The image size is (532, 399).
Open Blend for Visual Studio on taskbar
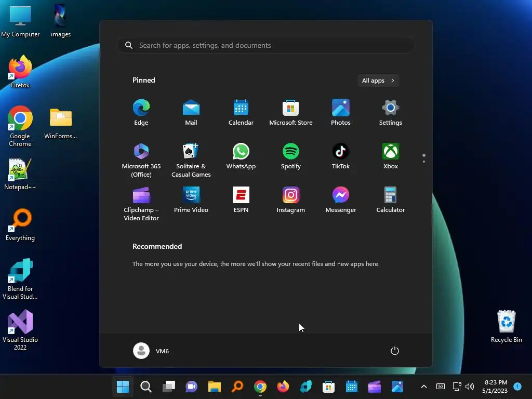click(x=305, y=387)
